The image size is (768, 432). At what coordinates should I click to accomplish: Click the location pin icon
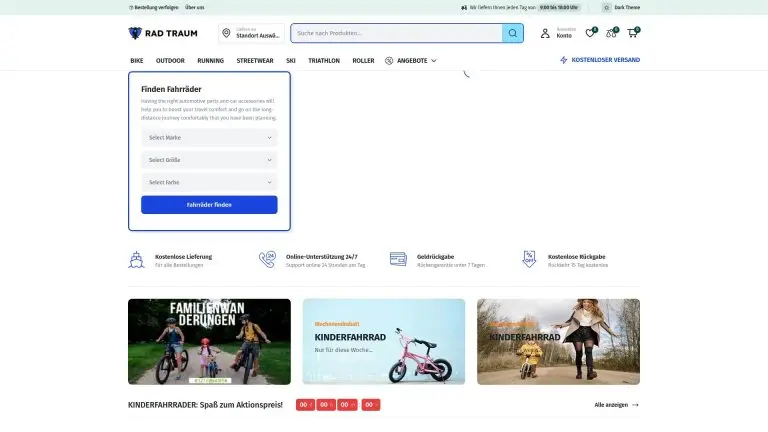(x=227, y=33)
